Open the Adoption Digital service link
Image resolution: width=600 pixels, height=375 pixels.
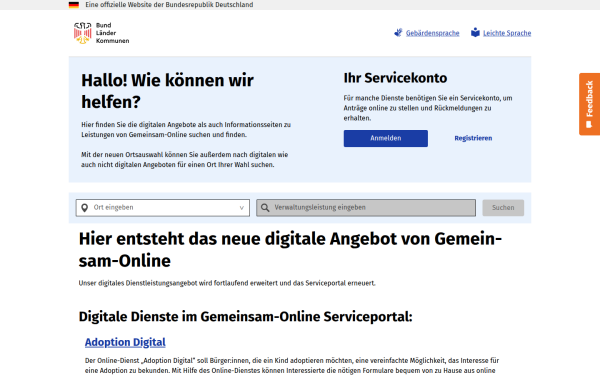pos(125,342)
